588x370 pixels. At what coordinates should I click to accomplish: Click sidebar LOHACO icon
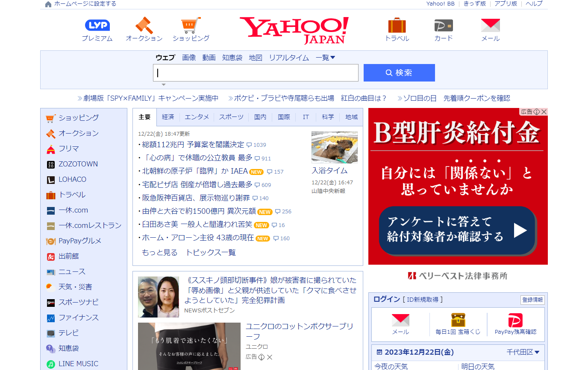click(x=51, y=180)
